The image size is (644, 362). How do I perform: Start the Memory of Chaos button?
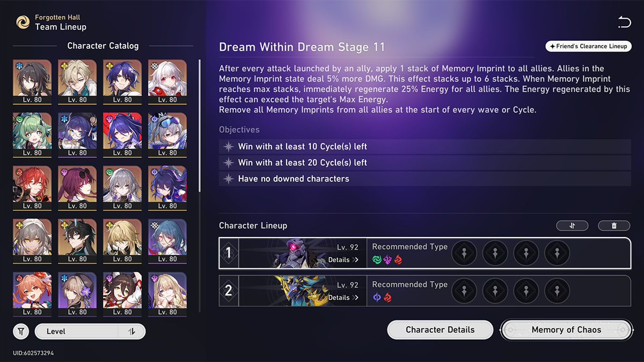[567, 330]
